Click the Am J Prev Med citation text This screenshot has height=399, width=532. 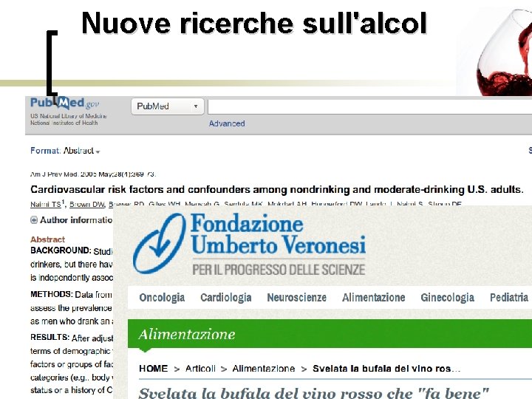(x=92, y=174)
